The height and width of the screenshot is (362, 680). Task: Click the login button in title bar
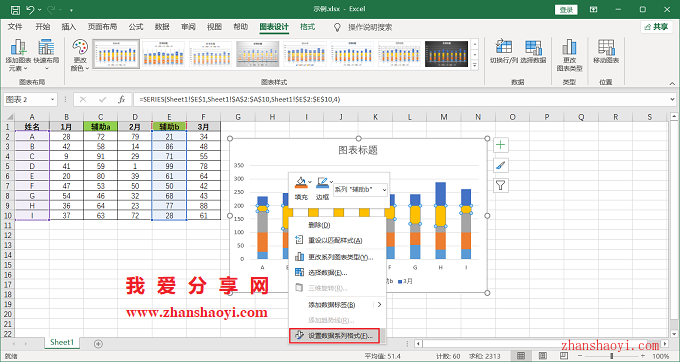coord(566,10)
